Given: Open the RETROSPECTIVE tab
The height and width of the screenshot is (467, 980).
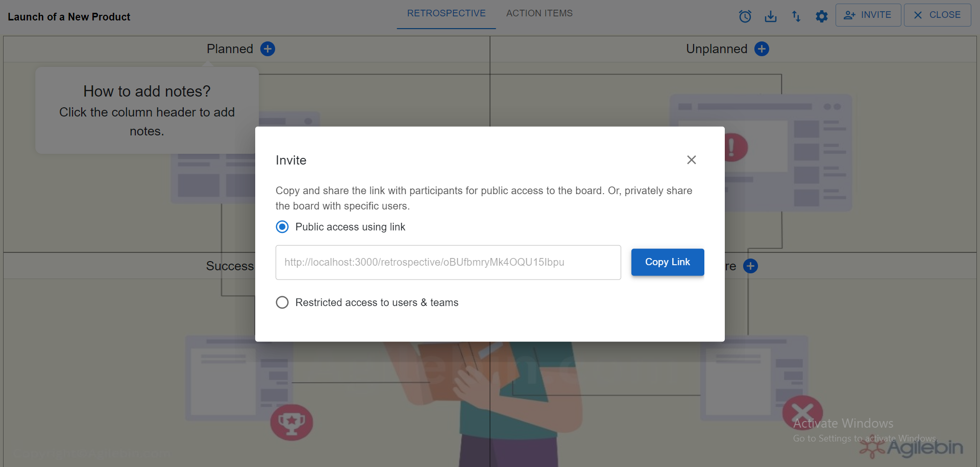Looking at the screenshot, I should (x=446, y=13).
